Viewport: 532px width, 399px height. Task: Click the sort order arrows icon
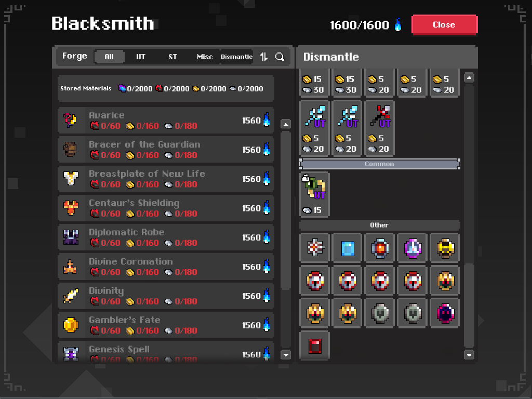click(264, 57)
